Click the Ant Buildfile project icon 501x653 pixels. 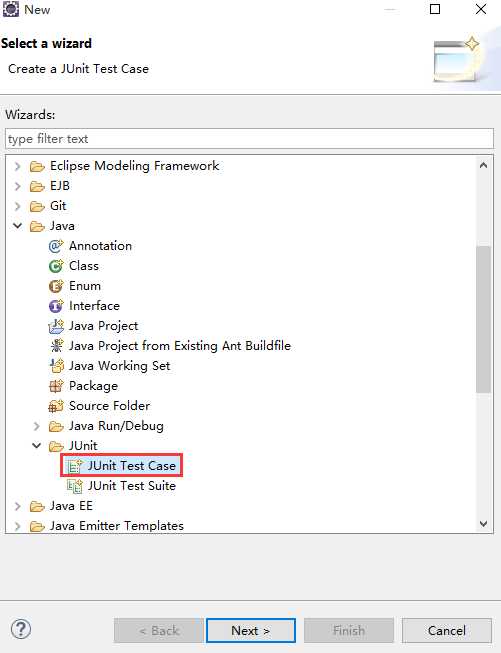click(x=56, y=346)
